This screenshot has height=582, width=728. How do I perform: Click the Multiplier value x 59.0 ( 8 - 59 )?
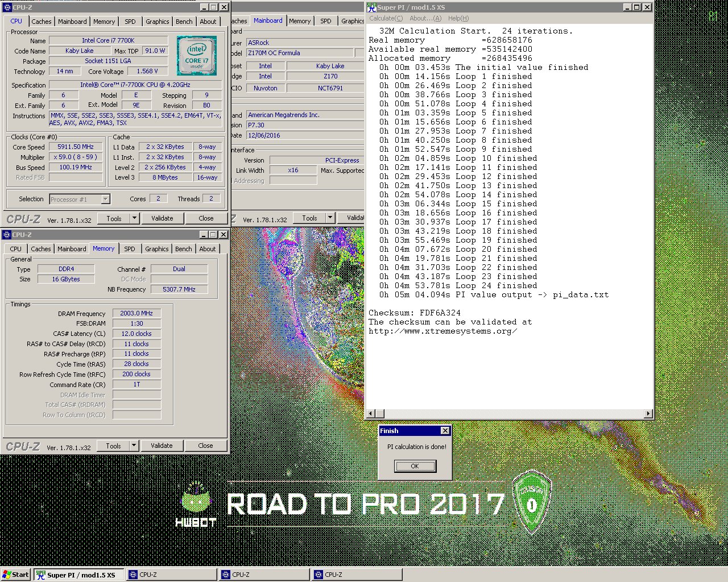coord(76,157)
